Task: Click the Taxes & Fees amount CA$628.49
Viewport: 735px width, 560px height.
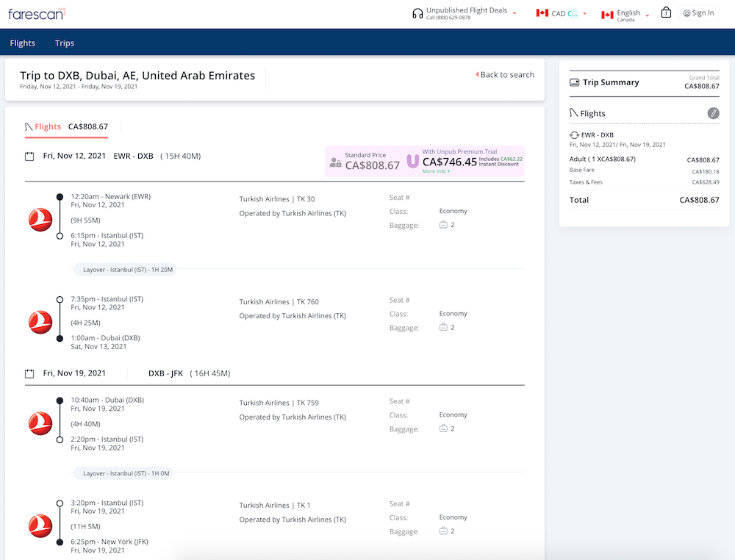Action: click(x=706, y=182)
